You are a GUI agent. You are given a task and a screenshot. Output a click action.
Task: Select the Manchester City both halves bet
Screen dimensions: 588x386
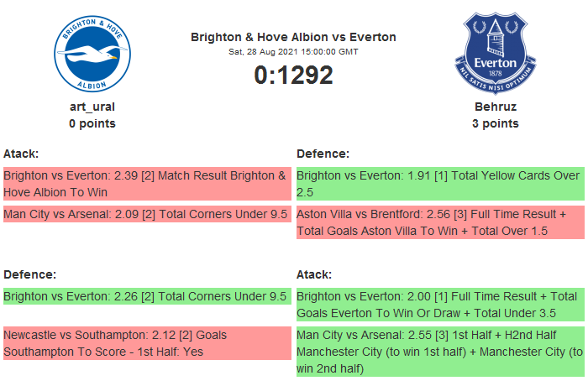[x=439, y=351]
